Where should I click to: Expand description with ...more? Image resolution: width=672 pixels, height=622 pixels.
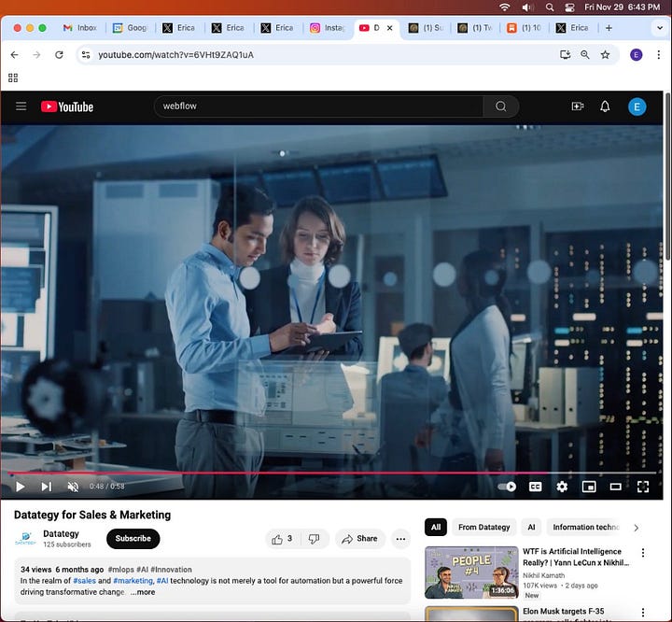pos(143,592)
